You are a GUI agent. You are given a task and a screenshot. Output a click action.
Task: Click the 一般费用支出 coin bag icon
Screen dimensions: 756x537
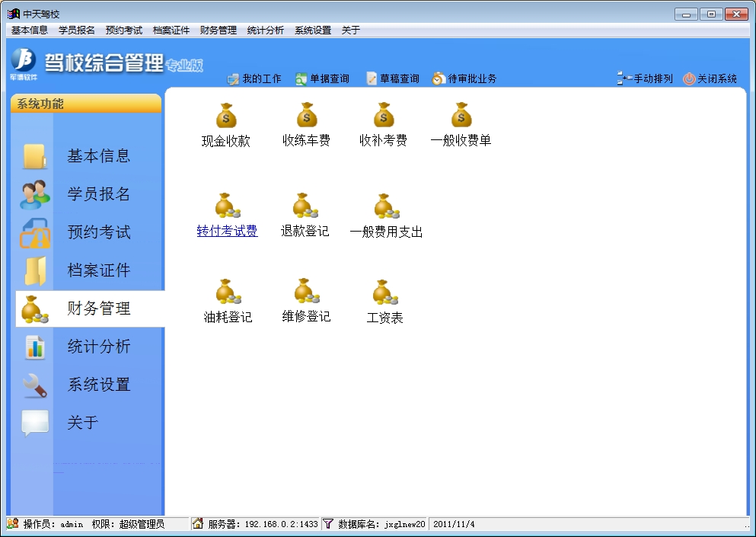[x=387, y=206]
